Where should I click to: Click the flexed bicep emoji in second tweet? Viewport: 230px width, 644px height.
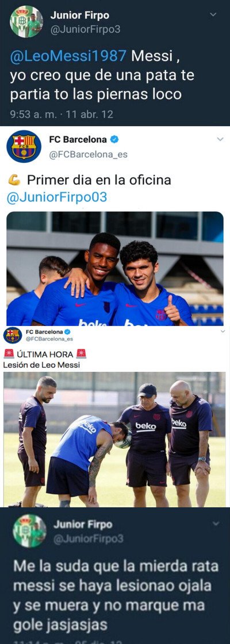coord(14,180)
